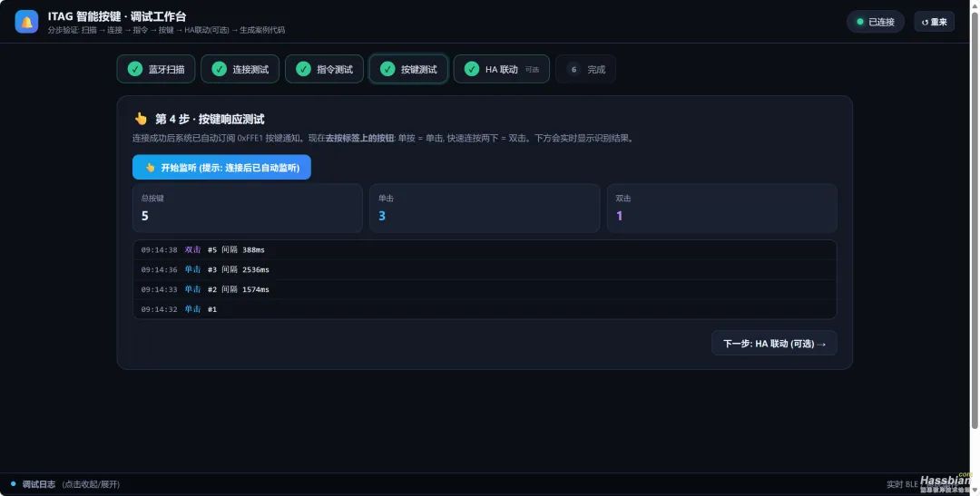Click the green checkmark on 蓝牙扫描 step

point(135,69)
